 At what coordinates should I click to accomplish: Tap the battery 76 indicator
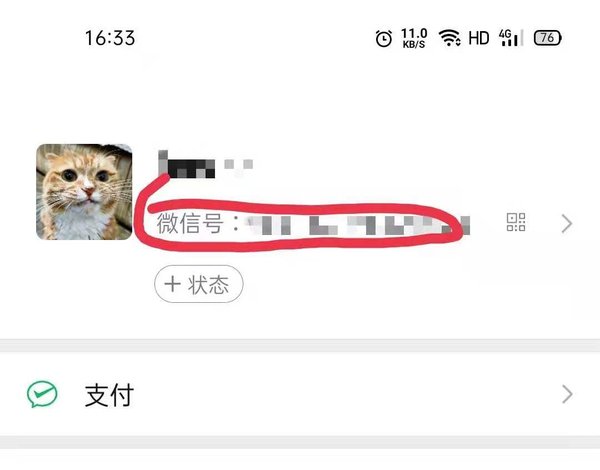coord(548,38)
